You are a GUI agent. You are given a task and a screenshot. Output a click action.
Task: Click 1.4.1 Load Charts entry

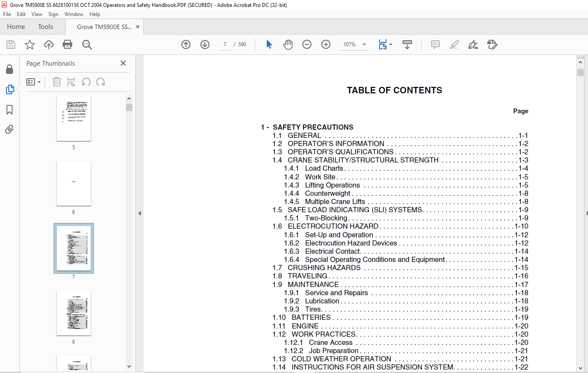406,169
